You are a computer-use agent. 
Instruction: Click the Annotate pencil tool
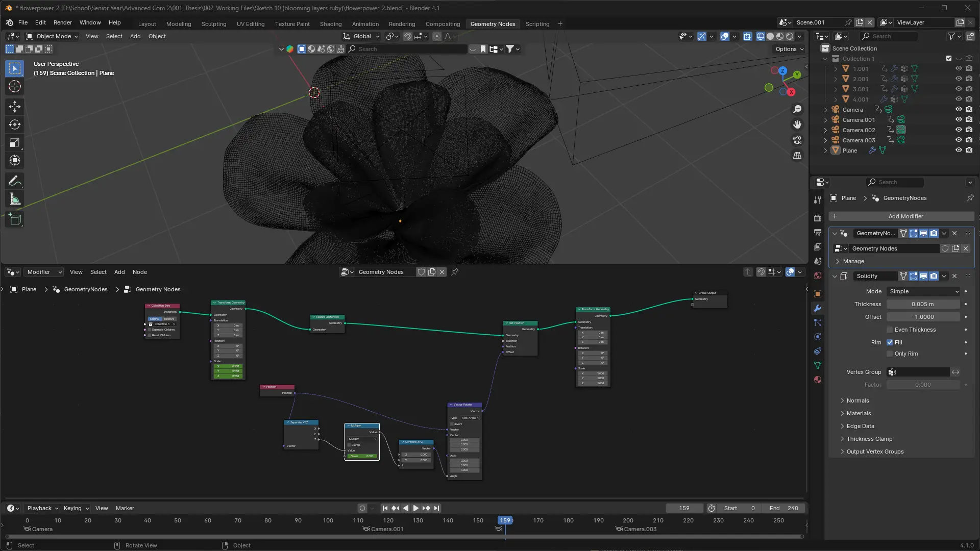coord(15,181)
